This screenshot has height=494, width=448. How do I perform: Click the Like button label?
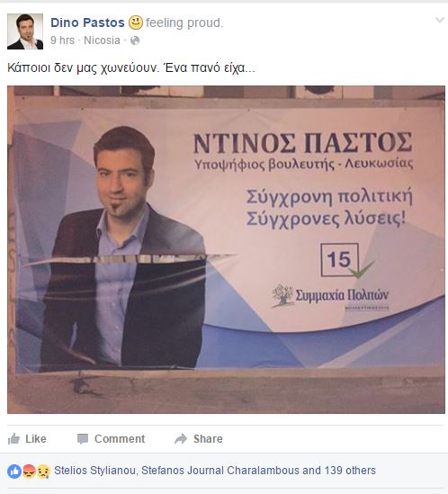(36, 438)
